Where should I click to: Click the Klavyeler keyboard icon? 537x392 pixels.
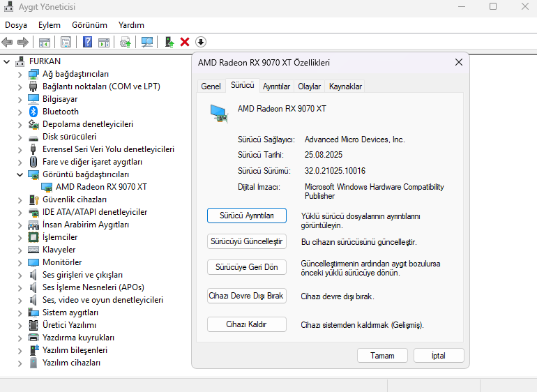point(33,250)
